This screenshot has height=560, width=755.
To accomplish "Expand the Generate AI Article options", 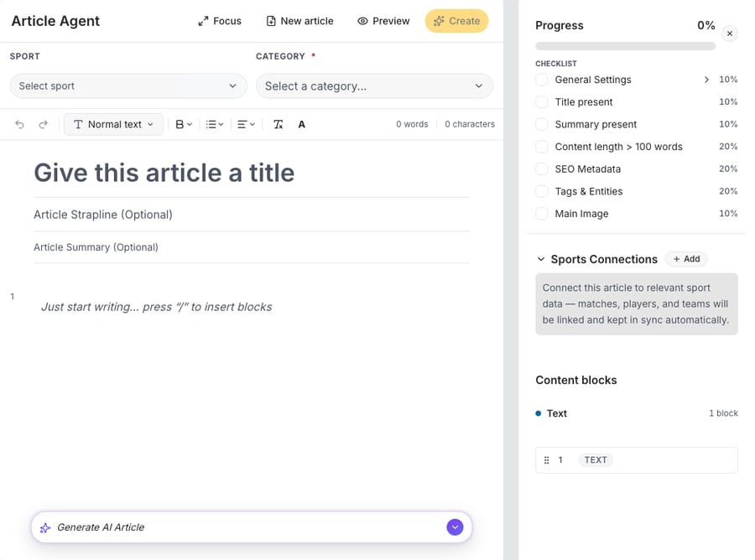I will tap(455, 527).
